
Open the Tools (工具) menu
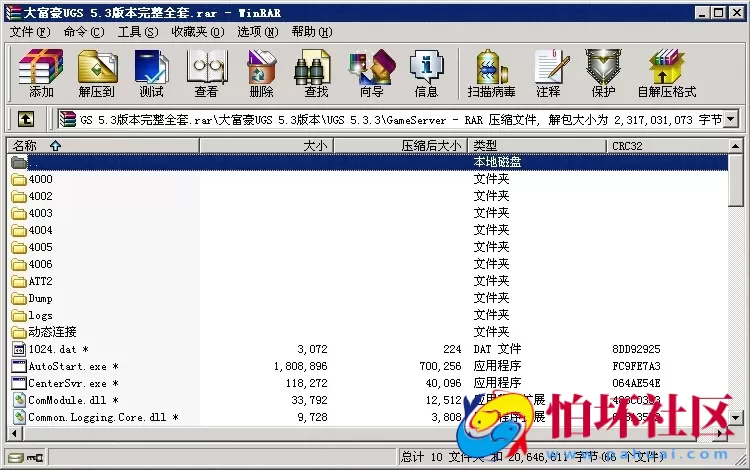pyautogui.click(x=138, y=32)
